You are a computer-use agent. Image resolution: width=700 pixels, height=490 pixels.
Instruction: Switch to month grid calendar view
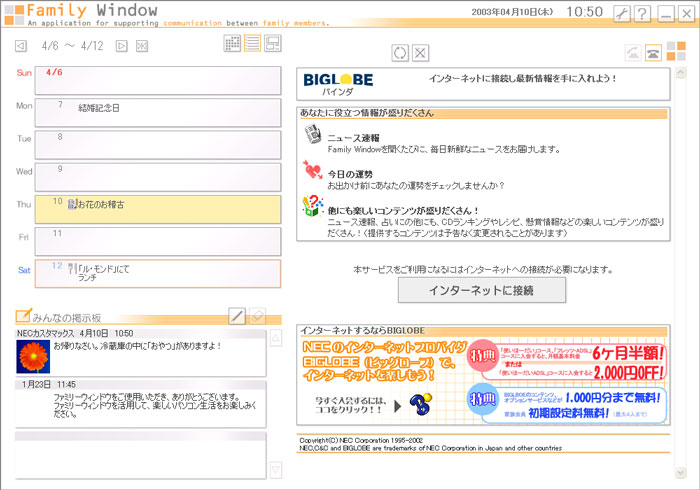232,43
